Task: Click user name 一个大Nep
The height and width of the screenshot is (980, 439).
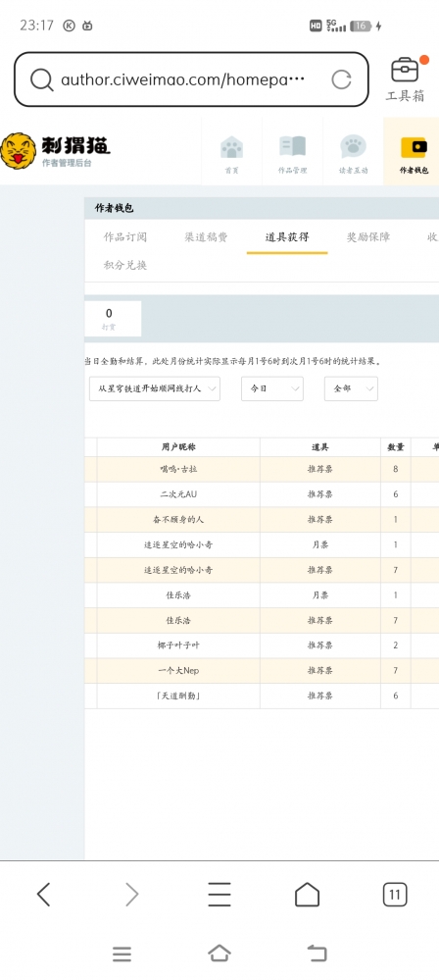Action: click(x=178, y=671)
